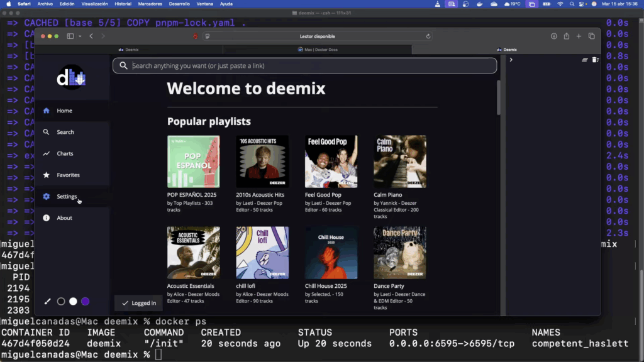Select the white theme swatch
The image size is (644, 362).
pos(73,302)
